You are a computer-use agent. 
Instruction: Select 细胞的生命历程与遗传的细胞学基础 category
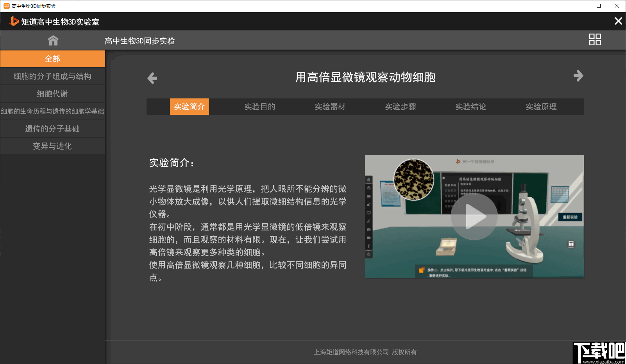[x=53, y=111]
